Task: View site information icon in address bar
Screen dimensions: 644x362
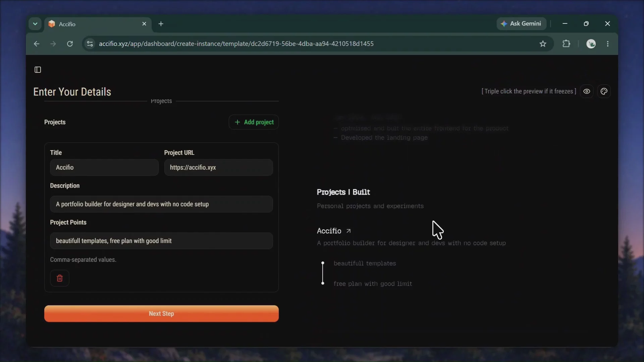Action: pyautogui.click(x=90, y=44)
